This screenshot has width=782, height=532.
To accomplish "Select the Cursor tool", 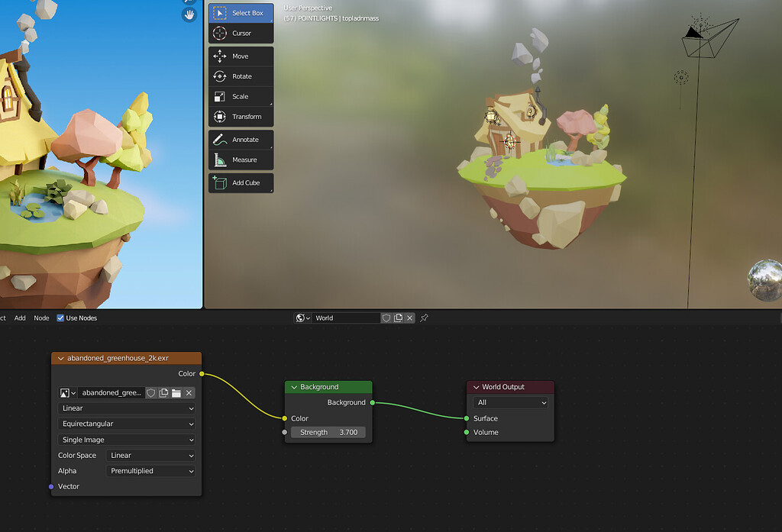I will (x=241, y=33).
